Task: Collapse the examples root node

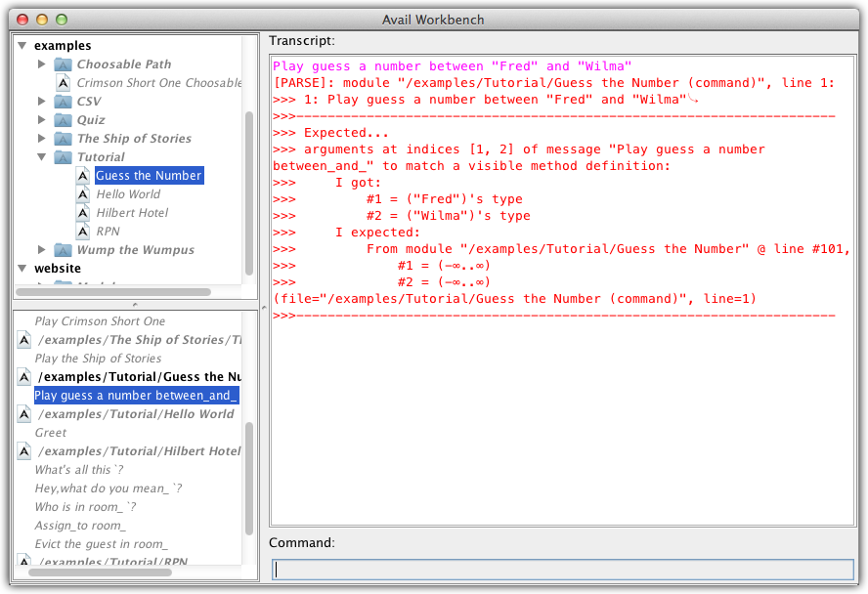Action: click(22, 45)
